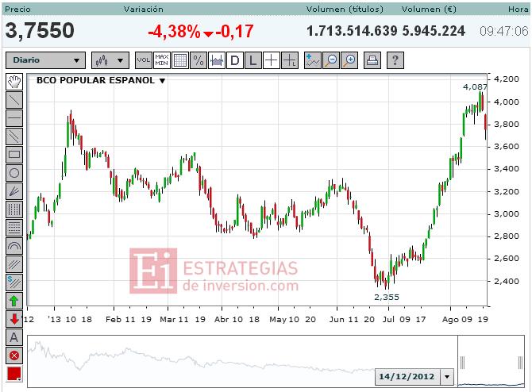This screenshot has width=532, height=392.
Task: Click the 3,7550 price value
Action: point(40,30)
